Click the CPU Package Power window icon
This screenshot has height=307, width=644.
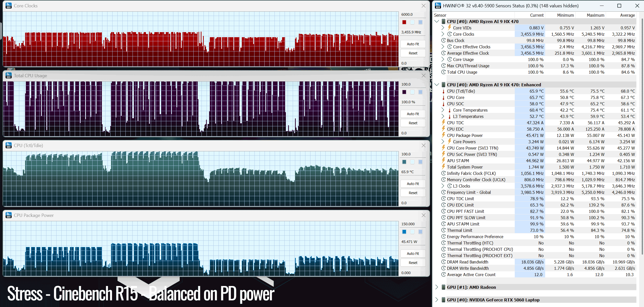(9, 215)
